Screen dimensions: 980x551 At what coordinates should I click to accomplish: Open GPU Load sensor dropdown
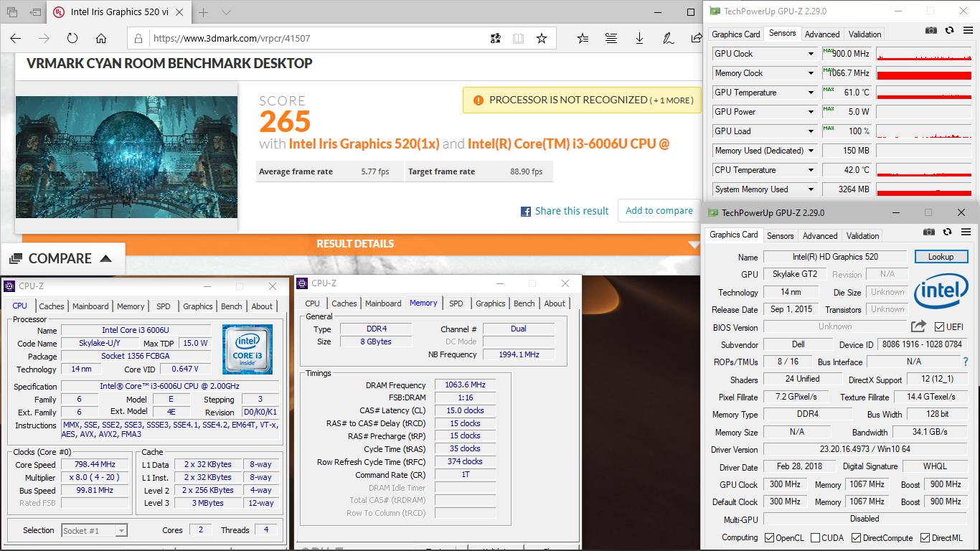click(811, 131)
